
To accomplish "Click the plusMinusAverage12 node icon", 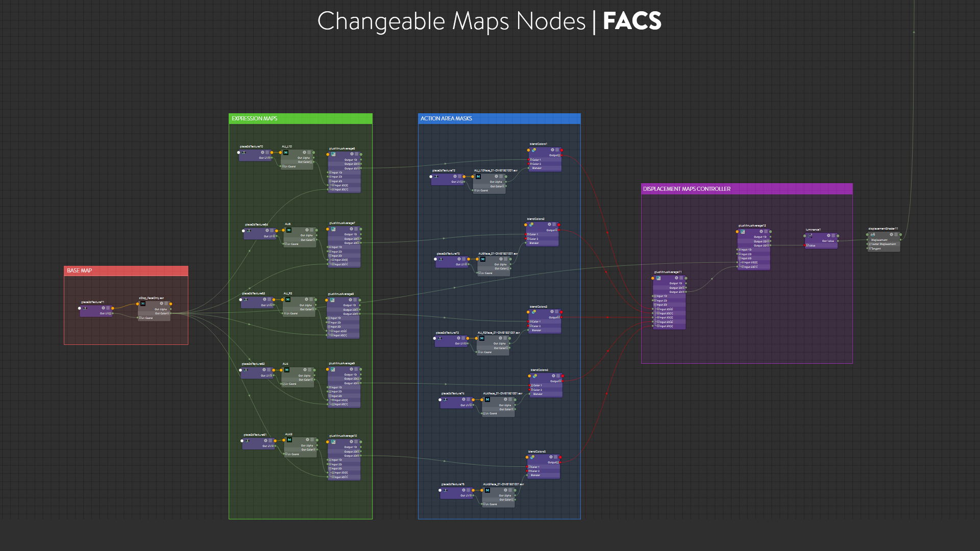I will 743,232.
